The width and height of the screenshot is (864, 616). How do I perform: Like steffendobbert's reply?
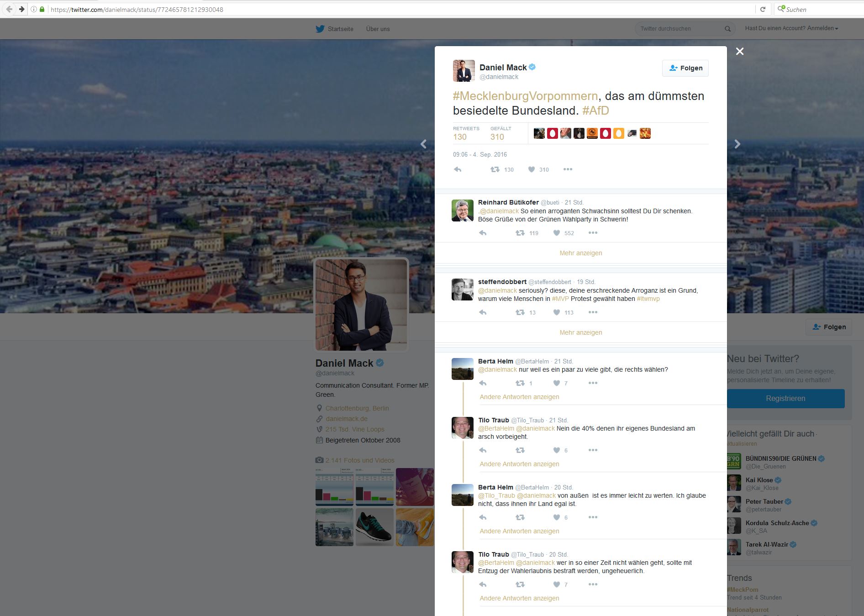tap(557, 312)
